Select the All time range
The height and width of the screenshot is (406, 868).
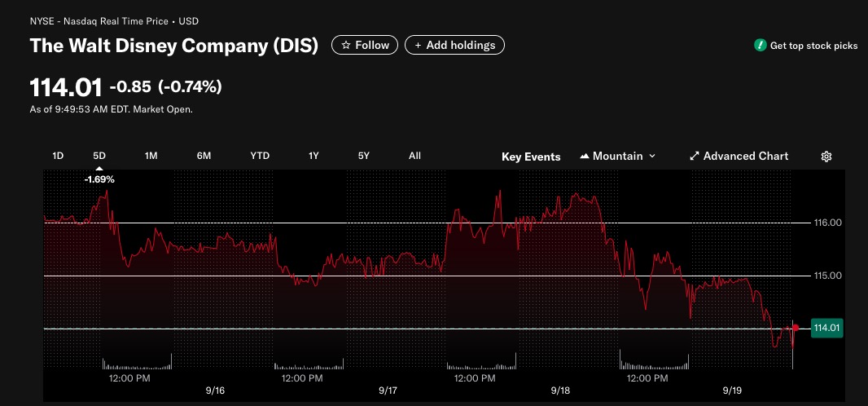click(x=414, y=156)
